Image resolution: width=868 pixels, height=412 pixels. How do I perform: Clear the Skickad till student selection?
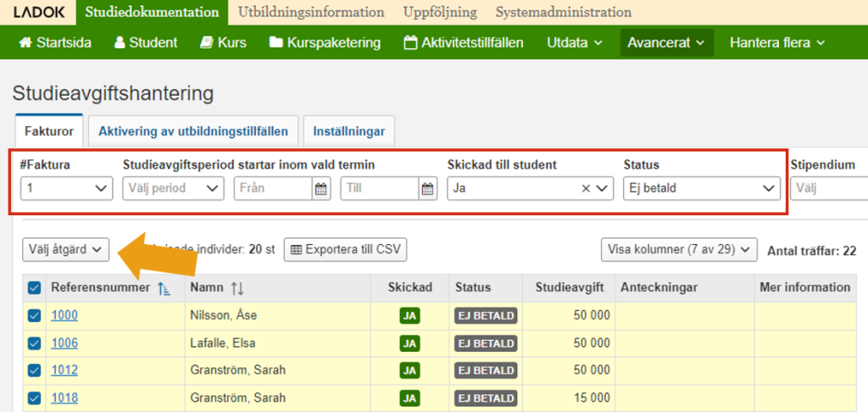(585, 189)
